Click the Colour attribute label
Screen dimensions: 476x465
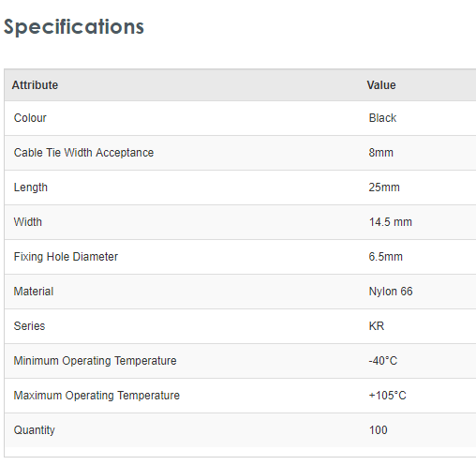pos(30,118)
